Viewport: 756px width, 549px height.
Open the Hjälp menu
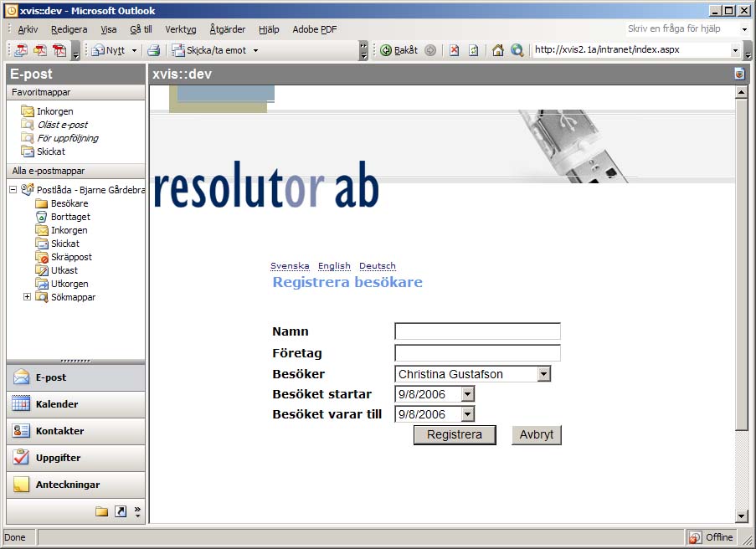click(269, 29)
